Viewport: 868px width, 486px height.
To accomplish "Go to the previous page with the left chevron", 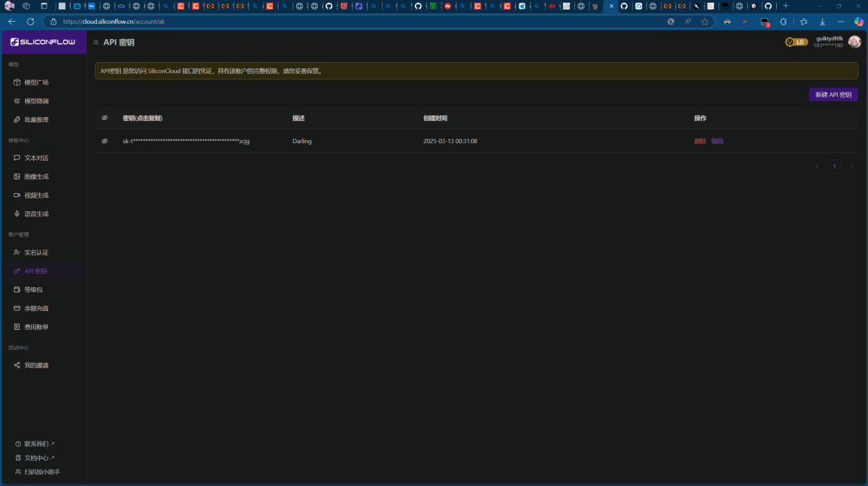I will 817,167.
